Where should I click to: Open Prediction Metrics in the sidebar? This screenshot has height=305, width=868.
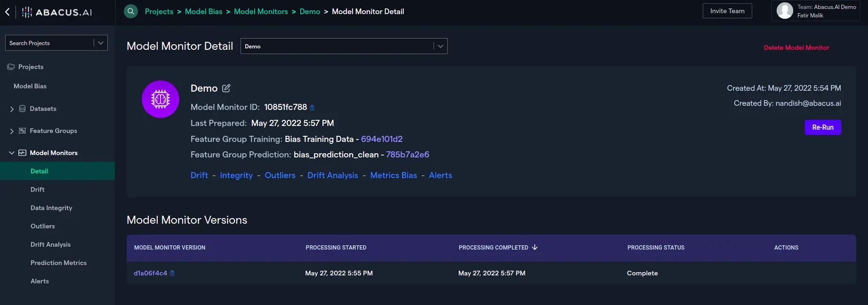(58, 263)
